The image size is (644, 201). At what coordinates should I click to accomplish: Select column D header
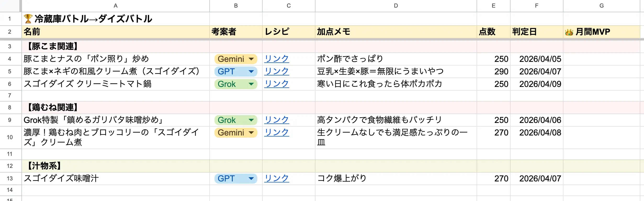(396, 6)
